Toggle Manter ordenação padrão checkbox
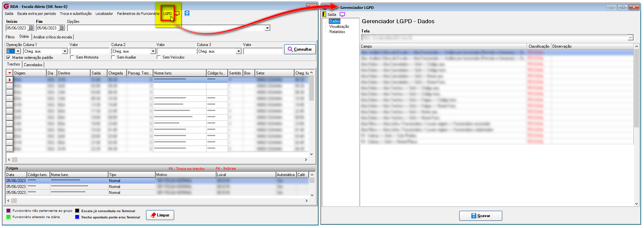This screenshot has width=644, height=228. 9,58
